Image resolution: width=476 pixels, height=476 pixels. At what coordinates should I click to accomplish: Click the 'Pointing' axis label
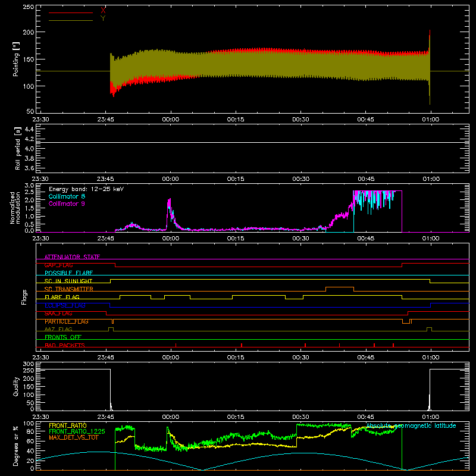16,59
